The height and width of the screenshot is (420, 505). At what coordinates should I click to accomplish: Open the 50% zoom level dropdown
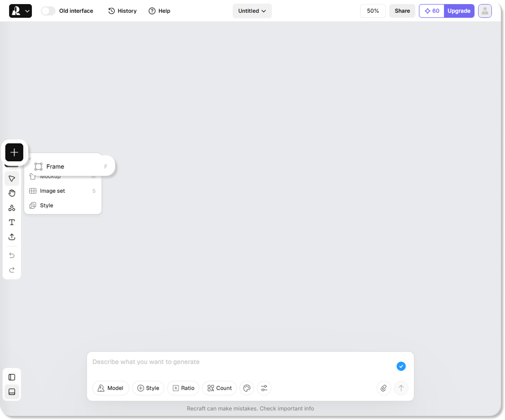(x=372, y=11)
